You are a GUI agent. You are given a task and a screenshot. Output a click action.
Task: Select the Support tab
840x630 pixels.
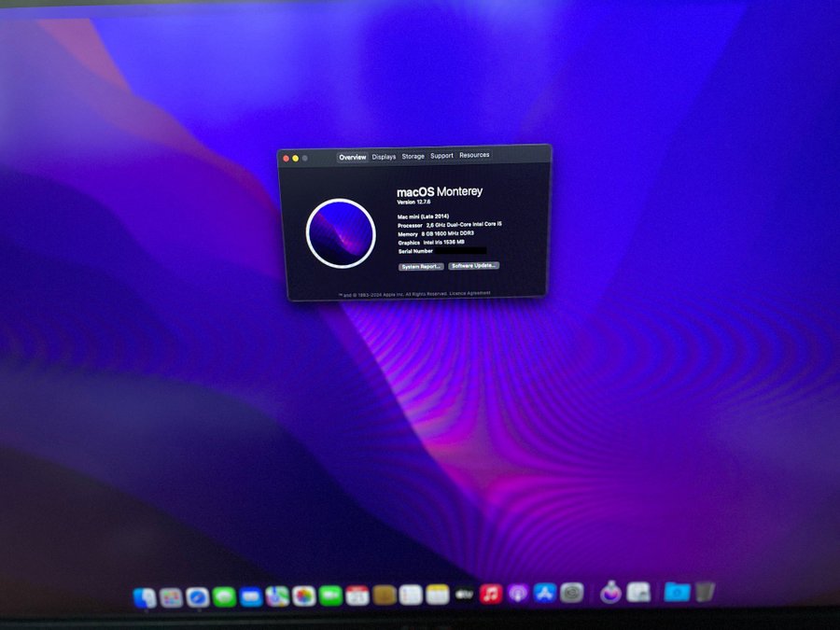click(x=441, y=156)
